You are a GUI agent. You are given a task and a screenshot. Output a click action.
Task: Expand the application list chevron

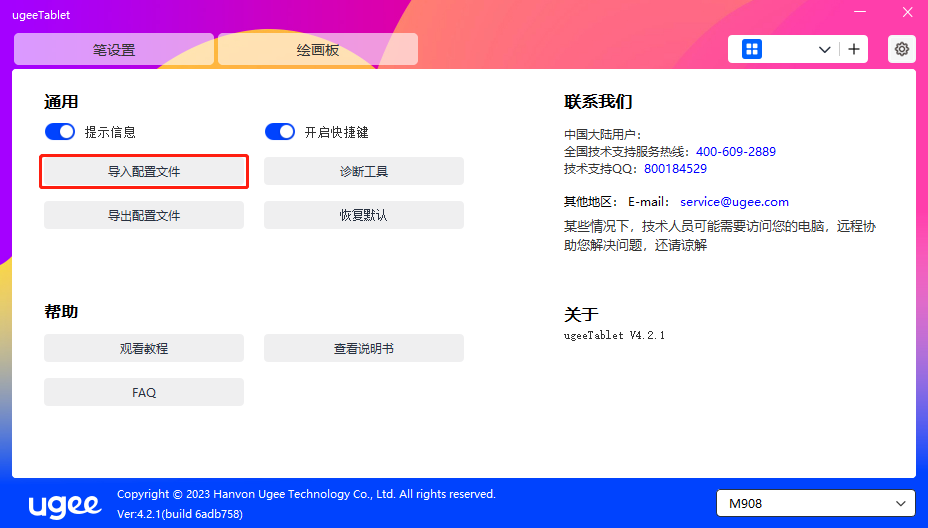(824, 50)
